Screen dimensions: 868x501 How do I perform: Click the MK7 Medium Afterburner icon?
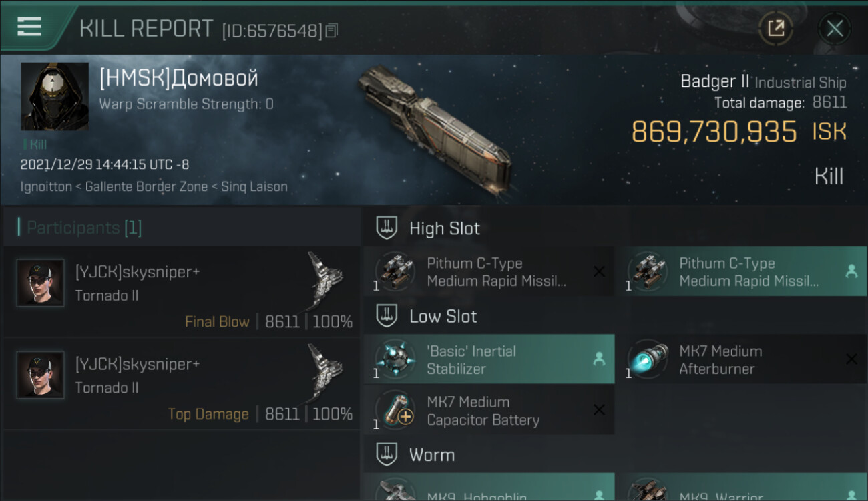coord(647,359)
